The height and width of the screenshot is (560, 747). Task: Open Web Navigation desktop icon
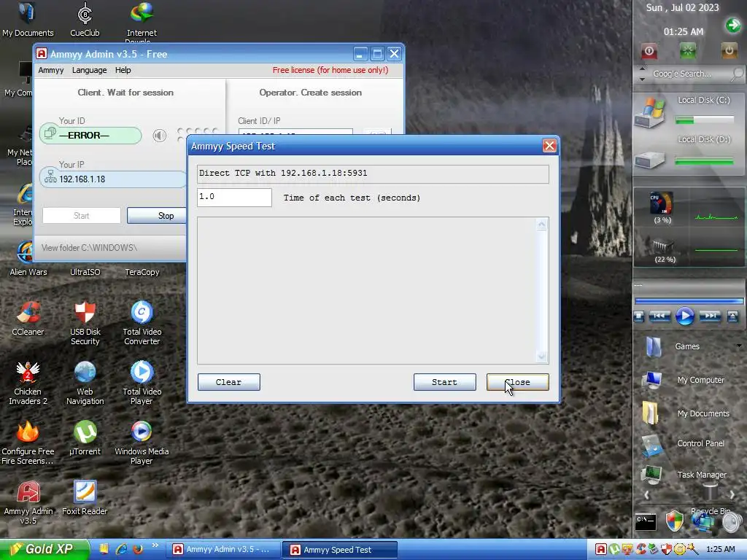click(85, 383)
